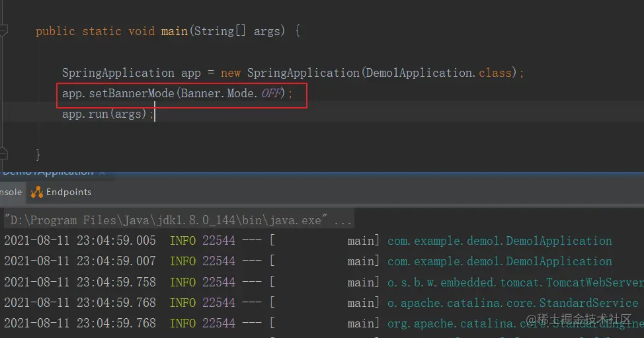Click process id 22544 in 59.007 row
The width and height of the screenshot is (644, 338).
pos(218,261)
